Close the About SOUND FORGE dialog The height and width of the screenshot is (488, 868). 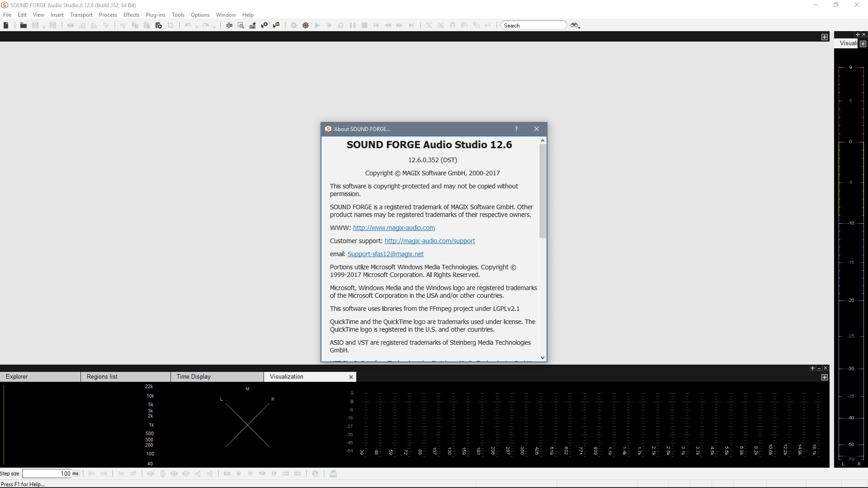tap(537, 129)
